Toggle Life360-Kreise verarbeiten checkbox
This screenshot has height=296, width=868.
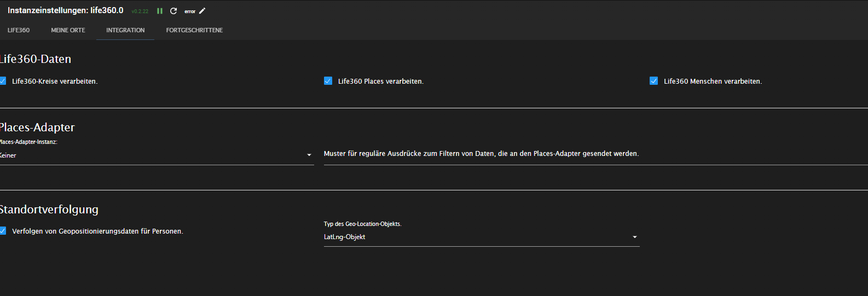[3, 81]
